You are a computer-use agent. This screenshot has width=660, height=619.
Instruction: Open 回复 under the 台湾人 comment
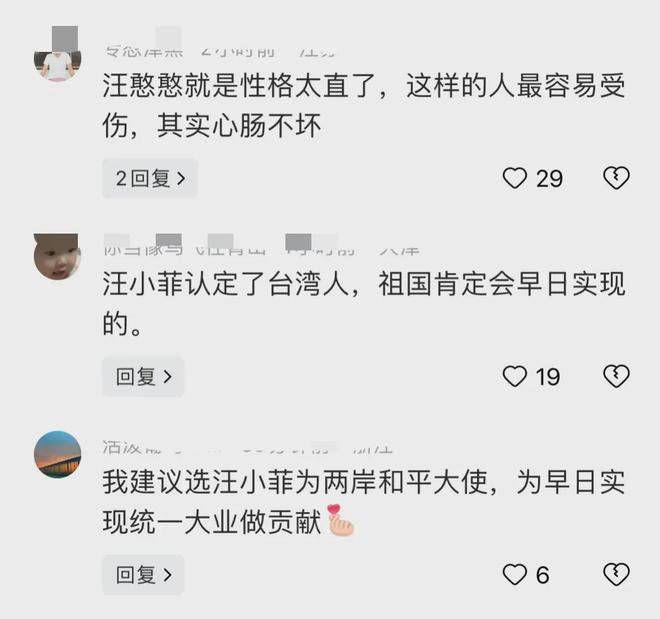pyautogui.click(x=143, y=376)
